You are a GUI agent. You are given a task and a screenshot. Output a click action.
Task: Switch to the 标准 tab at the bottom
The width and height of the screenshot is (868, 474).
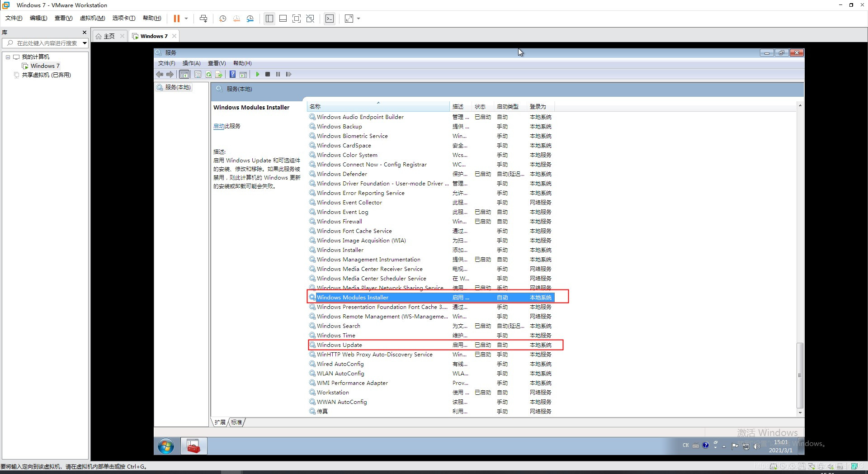pyautogui.click(x=236, y=422)
